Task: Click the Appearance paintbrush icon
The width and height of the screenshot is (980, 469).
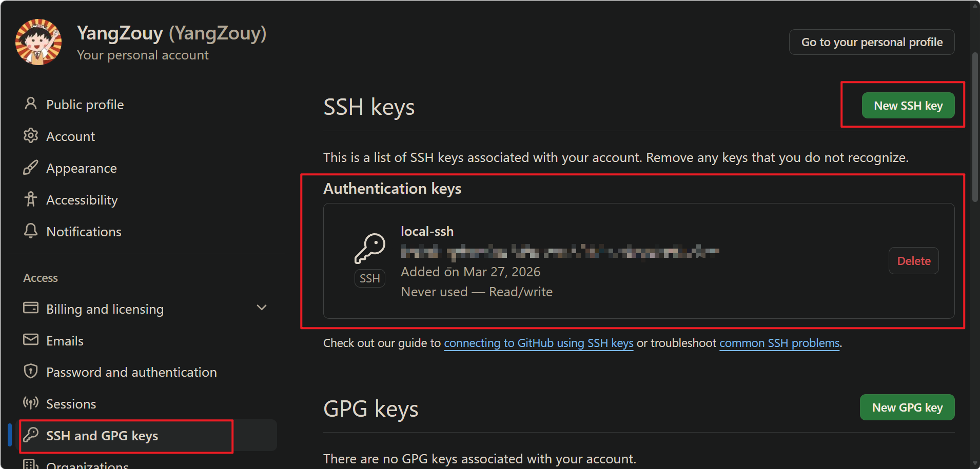Action: click(x=31, y=168)
